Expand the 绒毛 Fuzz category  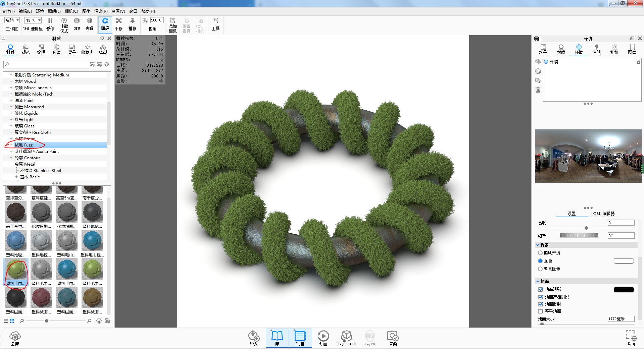(11, 145)
